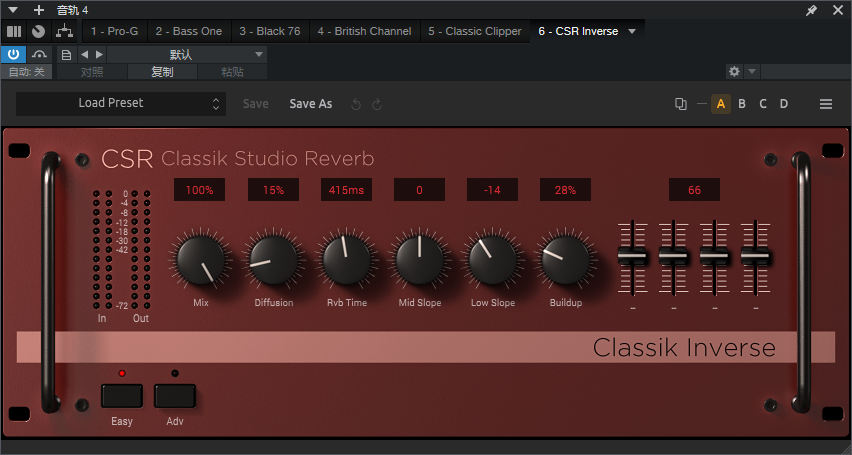Viewport: 852px width, 455px height.
Task: Select snapshot A
Action: (721, 104)
